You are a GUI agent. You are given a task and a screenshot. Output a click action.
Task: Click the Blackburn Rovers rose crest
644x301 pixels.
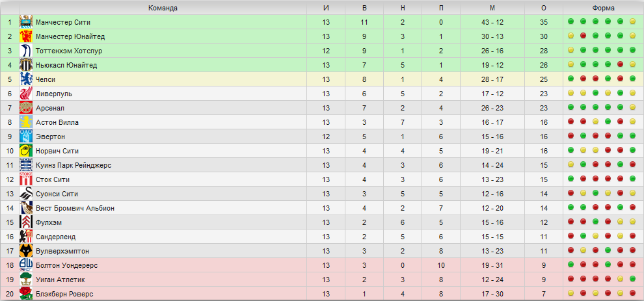(x=26, y=294)
